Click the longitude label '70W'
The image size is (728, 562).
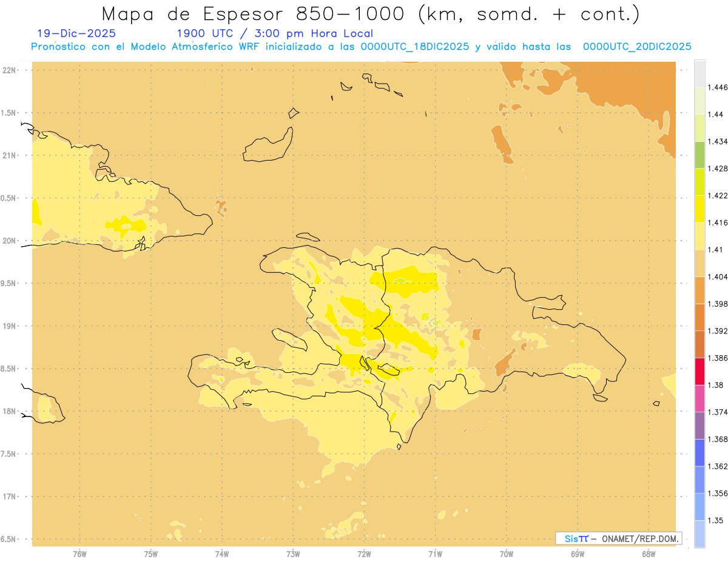click(x=507, y=554)
